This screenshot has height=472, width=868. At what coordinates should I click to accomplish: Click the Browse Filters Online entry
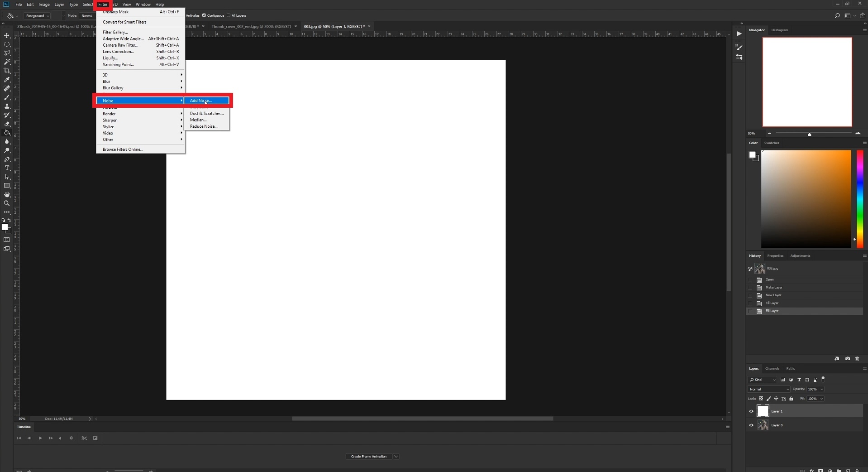click(x=123, y=149)
